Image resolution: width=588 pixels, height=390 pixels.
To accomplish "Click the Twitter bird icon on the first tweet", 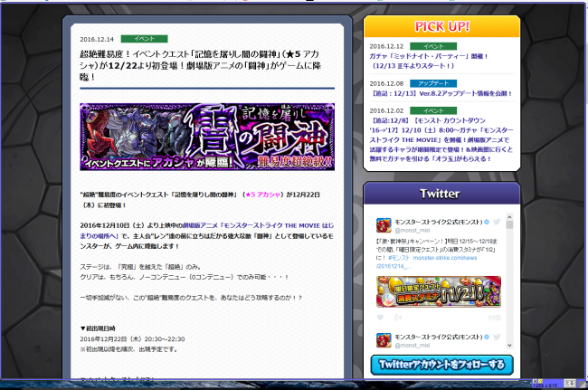I will point(497,222).
